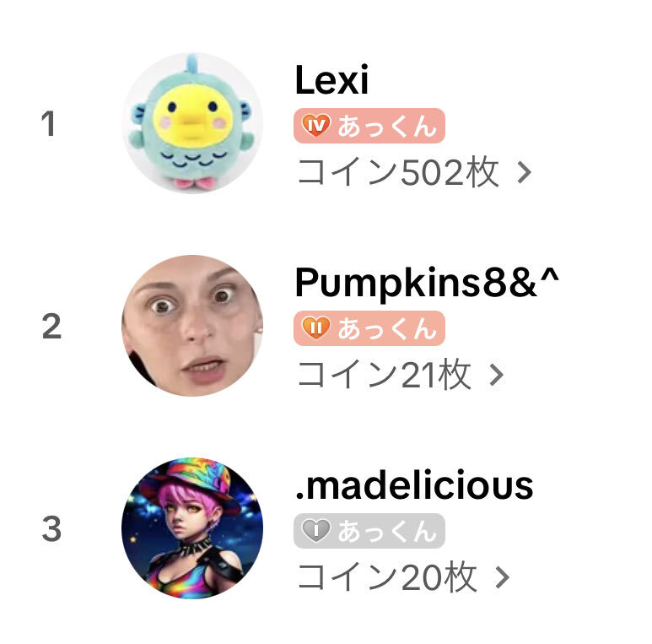Open Pumpkins8&^ surprised face avatar
The image size is (652, 644).
point(192,326)
